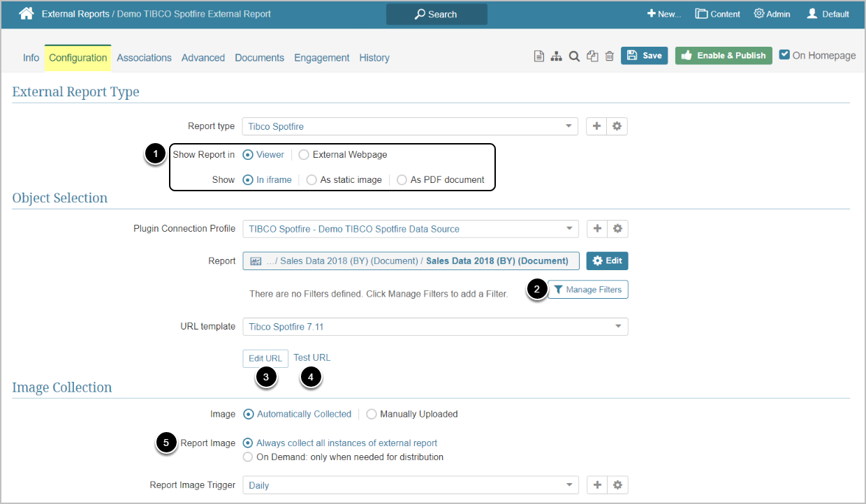
Task: Click the document page icon in toolbar
Action: coord(539,57)
